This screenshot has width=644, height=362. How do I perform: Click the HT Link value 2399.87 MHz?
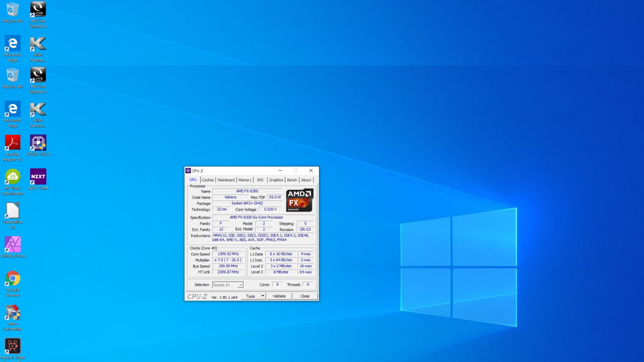228,272
